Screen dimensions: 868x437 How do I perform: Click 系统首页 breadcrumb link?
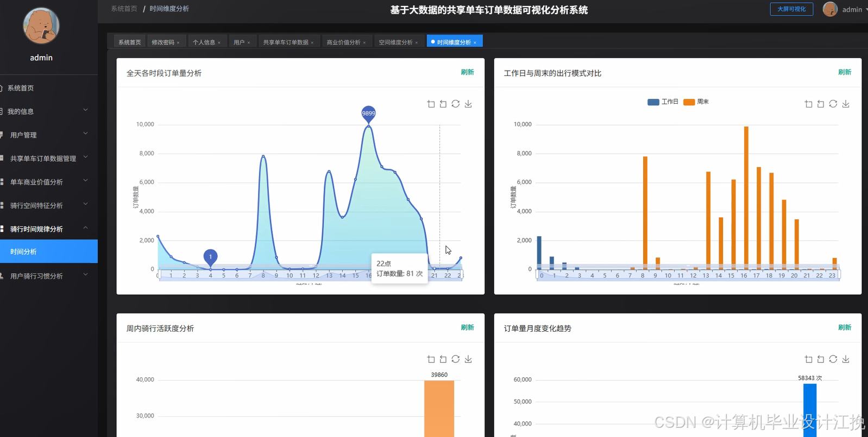click(124, 9)
